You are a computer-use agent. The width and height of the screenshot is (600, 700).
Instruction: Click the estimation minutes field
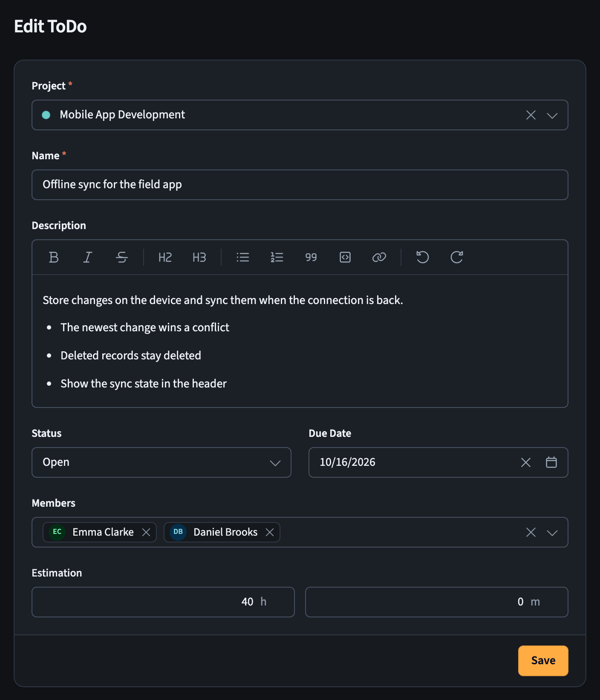437,602
